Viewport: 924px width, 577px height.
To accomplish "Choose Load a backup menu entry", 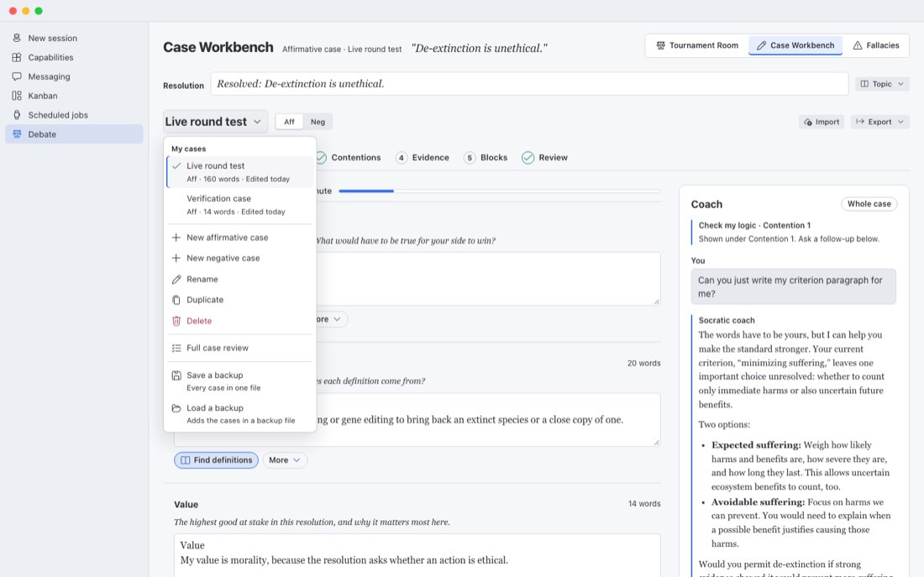I will coord(240,414).
